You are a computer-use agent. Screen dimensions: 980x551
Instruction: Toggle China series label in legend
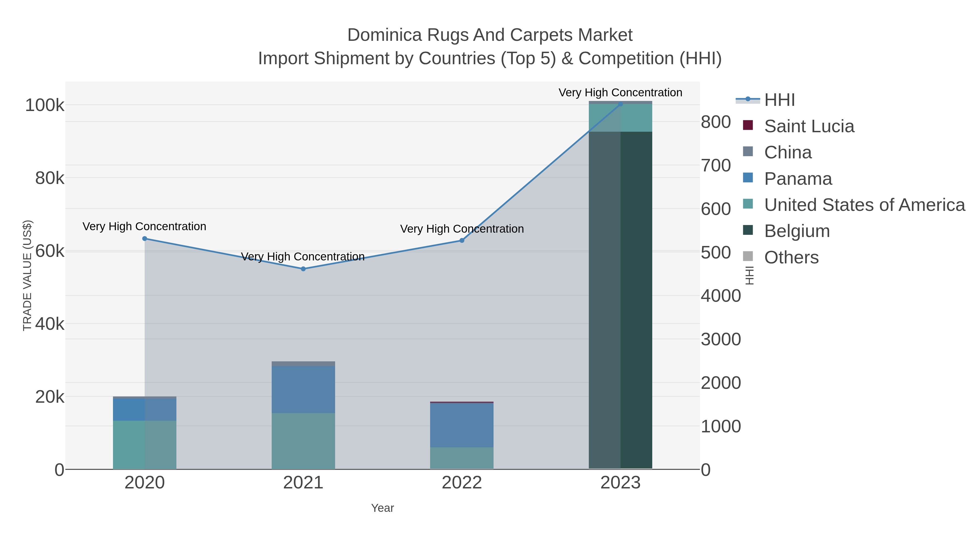tap(788, 152)
